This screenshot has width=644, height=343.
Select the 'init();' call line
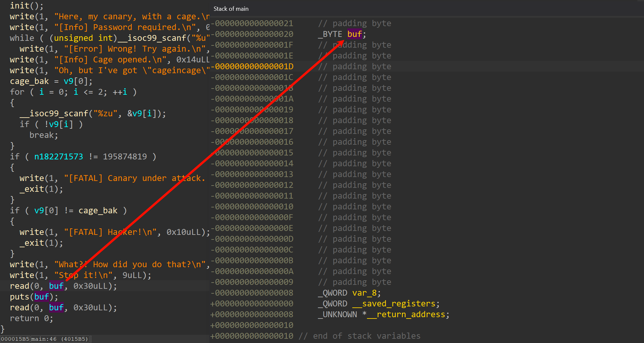pyautogui.click(x=26, y=6)
